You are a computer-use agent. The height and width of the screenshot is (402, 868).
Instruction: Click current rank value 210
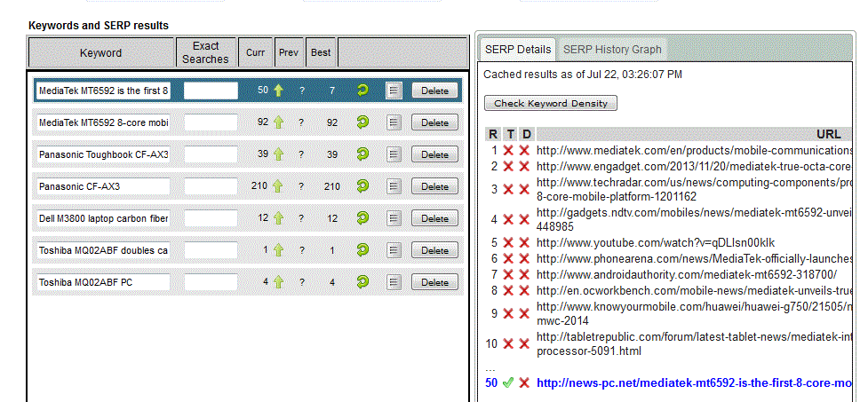(259, 185)
